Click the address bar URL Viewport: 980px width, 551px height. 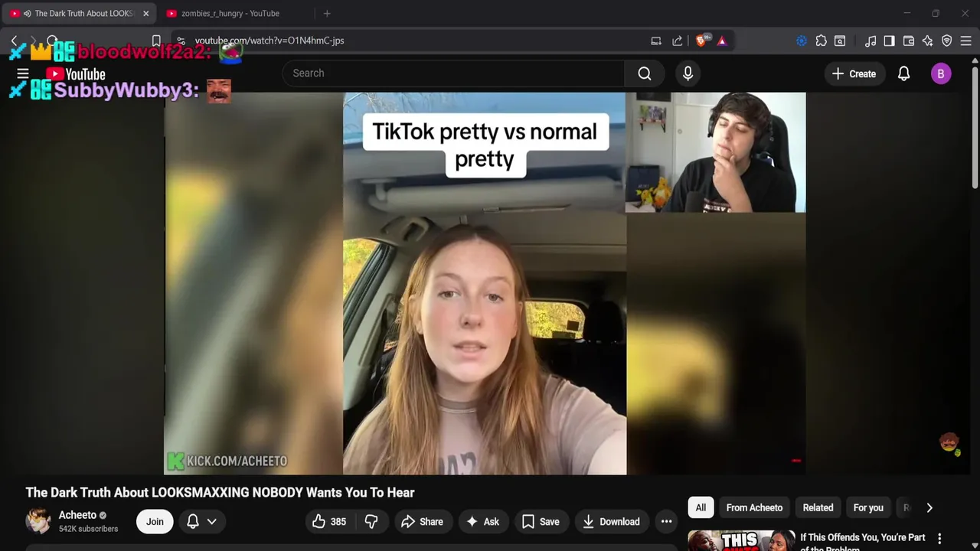point(269,41)
